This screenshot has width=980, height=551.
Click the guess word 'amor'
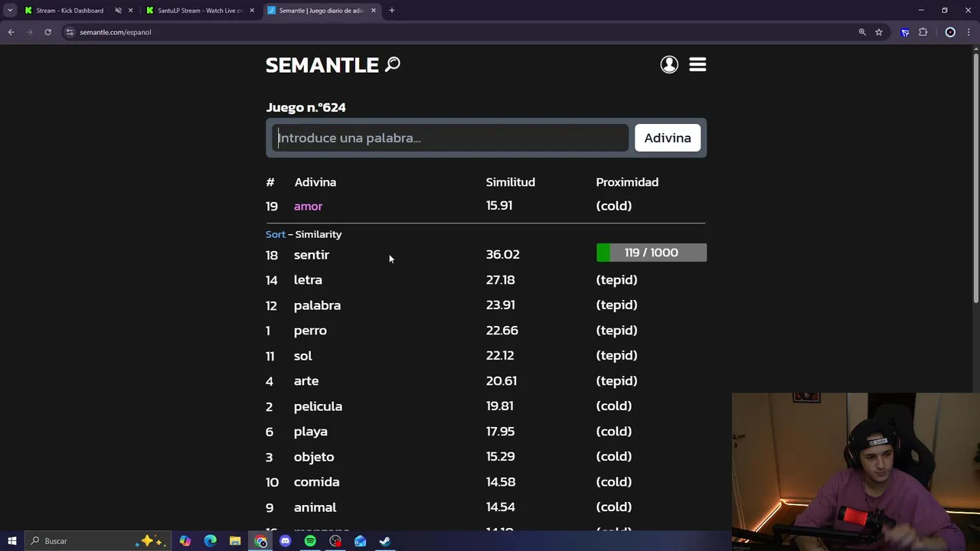coord(309,207)
